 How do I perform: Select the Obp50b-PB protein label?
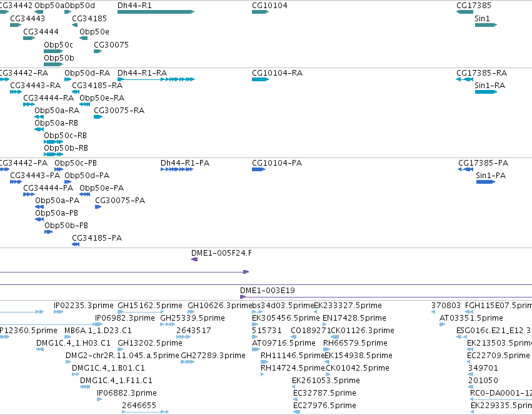coord(66,226)
